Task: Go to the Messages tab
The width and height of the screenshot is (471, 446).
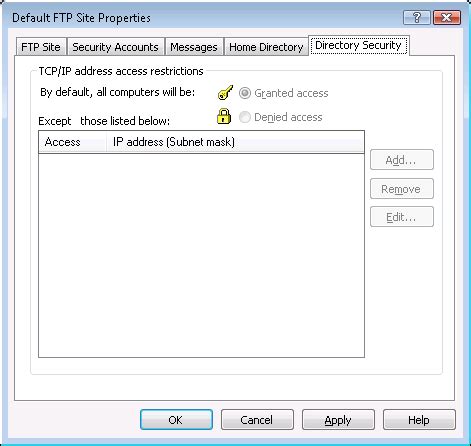Action: pyautogui.click(x=194, y=47)
